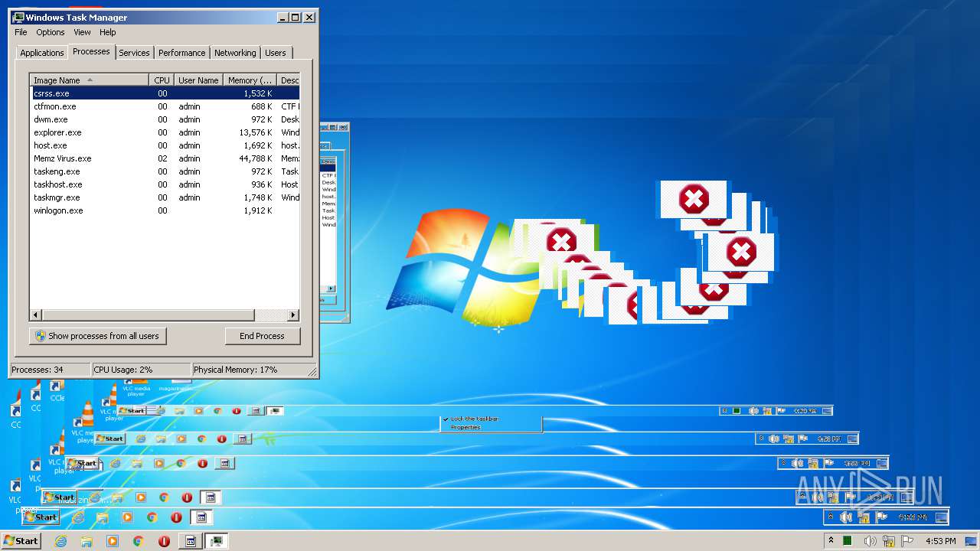Select the Memz Virus.exe process

pyautogui.click(x=165, y=158)
